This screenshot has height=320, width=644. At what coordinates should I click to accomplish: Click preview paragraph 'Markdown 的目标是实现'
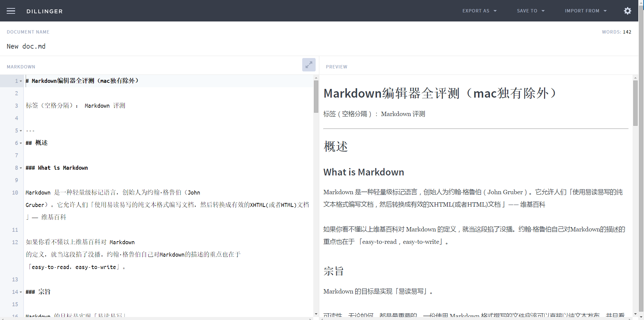click(x=378, y=291)
